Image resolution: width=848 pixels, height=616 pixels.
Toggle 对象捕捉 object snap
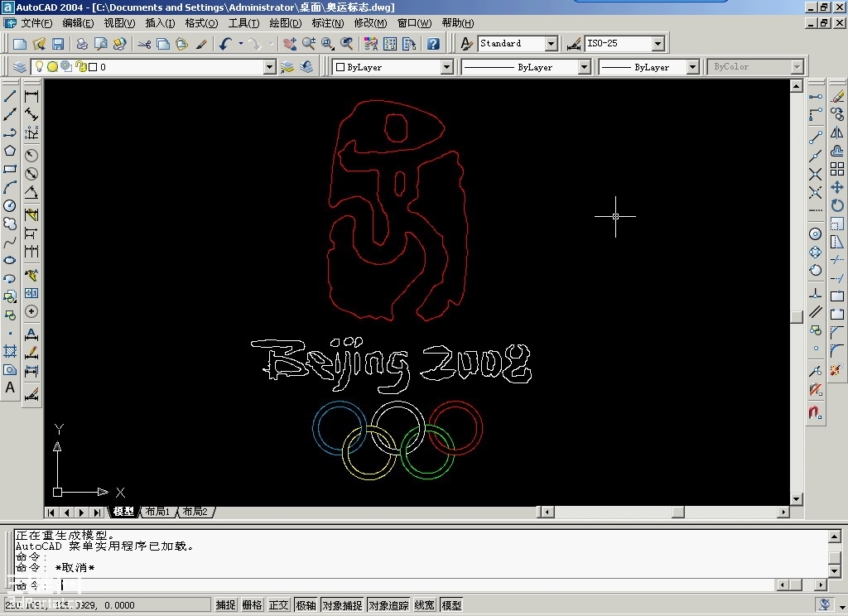click(342, 605)
